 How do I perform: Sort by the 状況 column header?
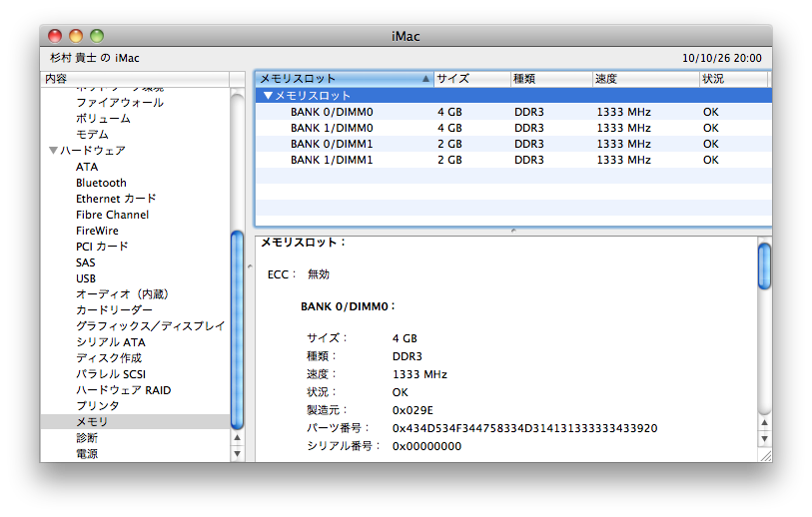[732, 79]
